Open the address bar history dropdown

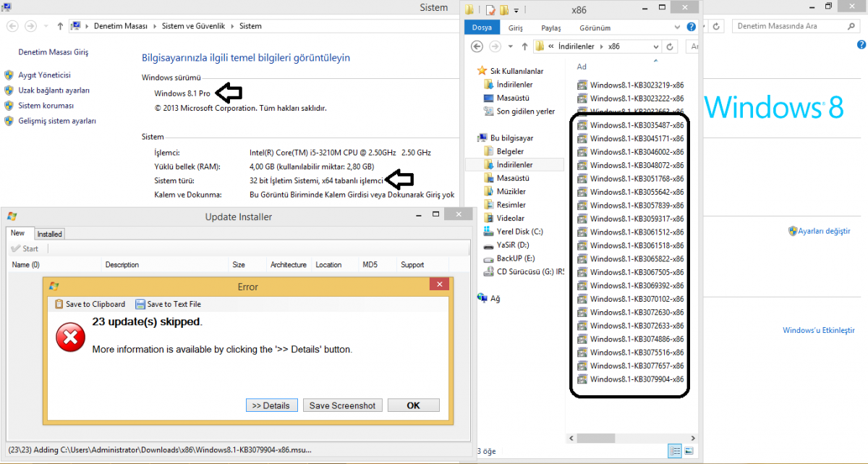pos(655,46)
